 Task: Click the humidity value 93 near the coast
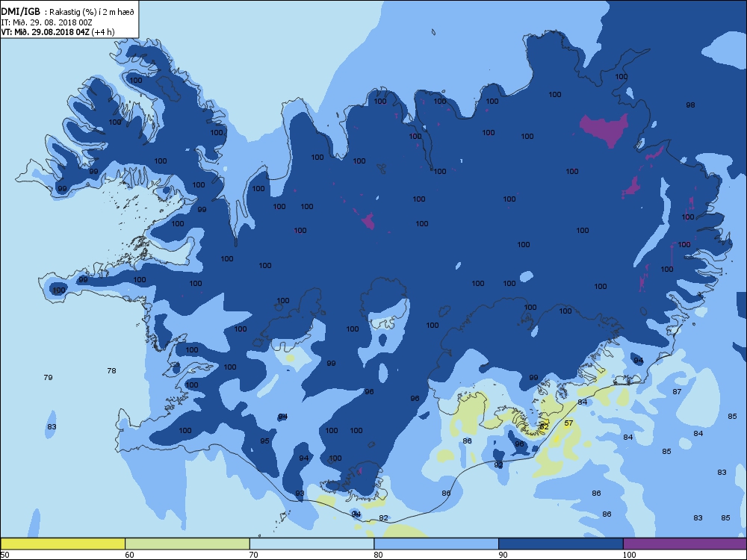(300, 494)
